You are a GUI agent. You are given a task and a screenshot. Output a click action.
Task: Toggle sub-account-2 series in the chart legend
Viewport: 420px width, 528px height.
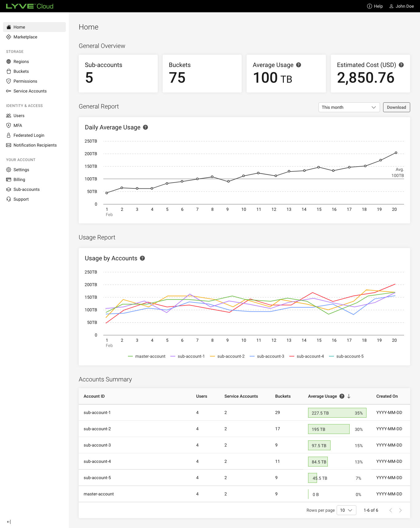pos(227,356)
